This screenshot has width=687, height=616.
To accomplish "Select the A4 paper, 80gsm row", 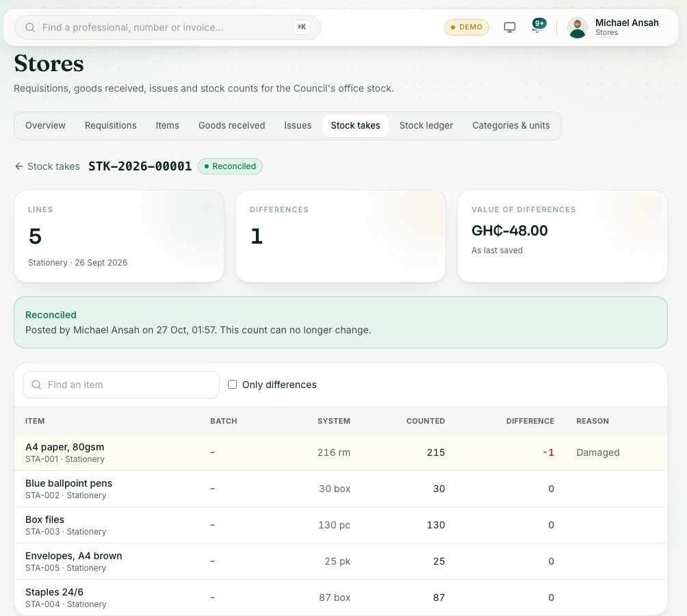I will (341, 452).
